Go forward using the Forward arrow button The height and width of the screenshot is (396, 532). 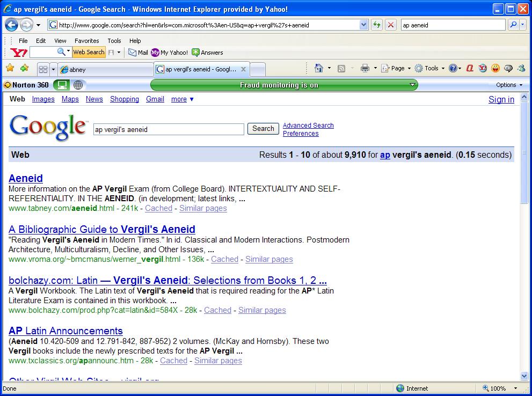[x=26, y=25]
